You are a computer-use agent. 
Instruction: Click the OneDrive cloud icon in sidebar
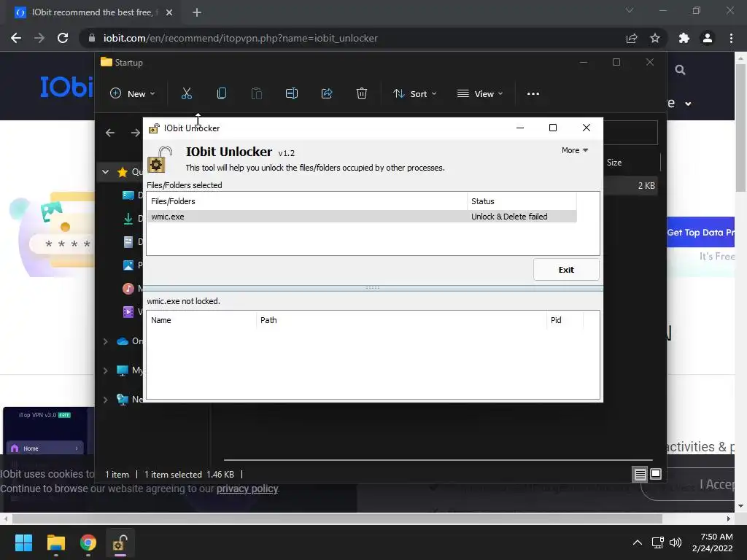tap(123, 341)
